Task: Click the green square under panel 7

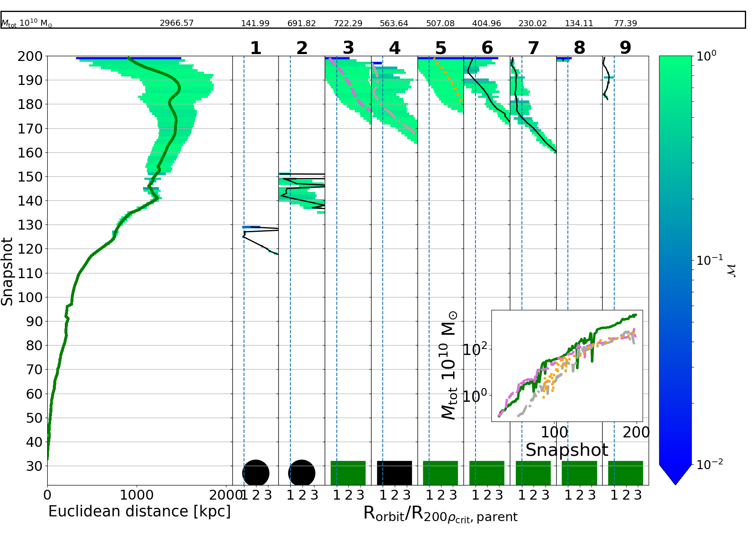Action: click(533, 473)
